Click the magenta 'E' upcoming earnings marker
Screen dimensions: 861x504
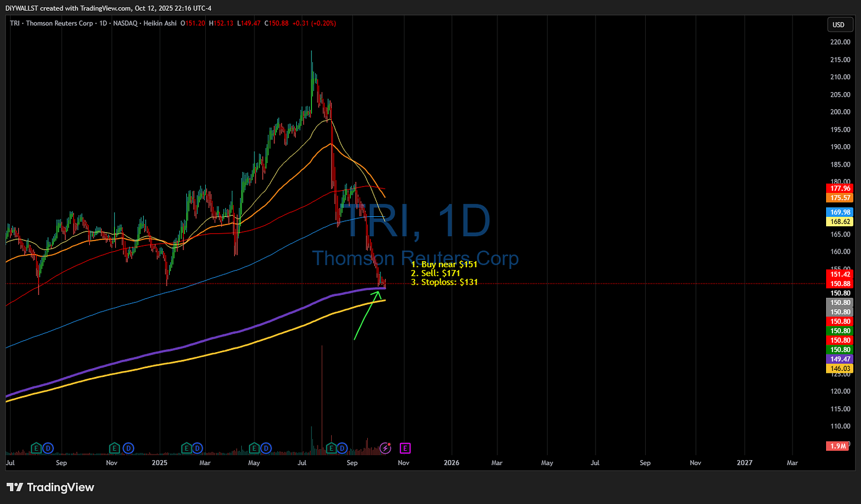point(405,448)
